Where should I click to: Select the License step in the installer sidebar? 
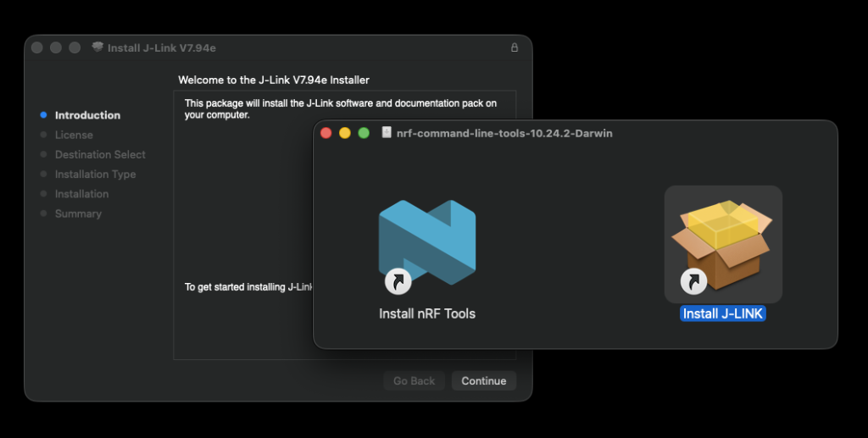[x=74, y=135]
